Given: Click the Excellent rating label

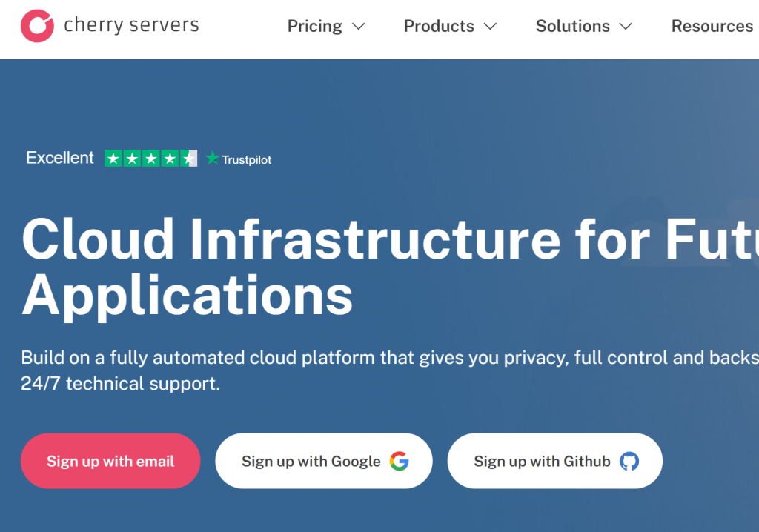Looking at the screenshot, I should click(x=59, y=158).
